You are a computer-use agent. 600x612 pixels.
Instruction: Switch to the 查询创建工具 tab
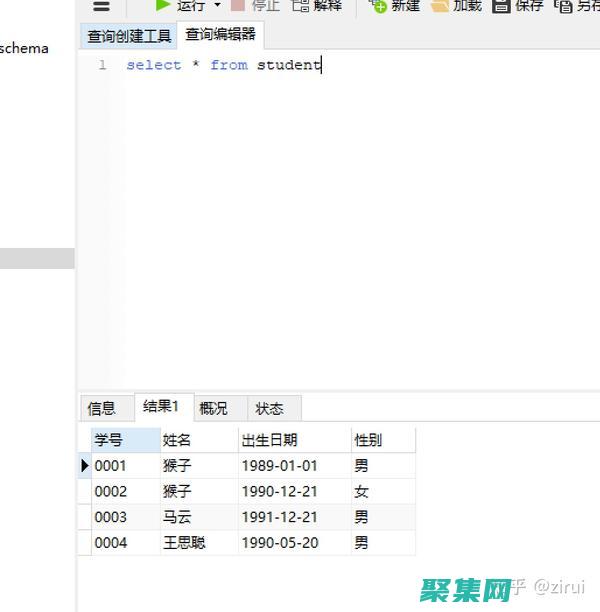(x=129, y=36)
